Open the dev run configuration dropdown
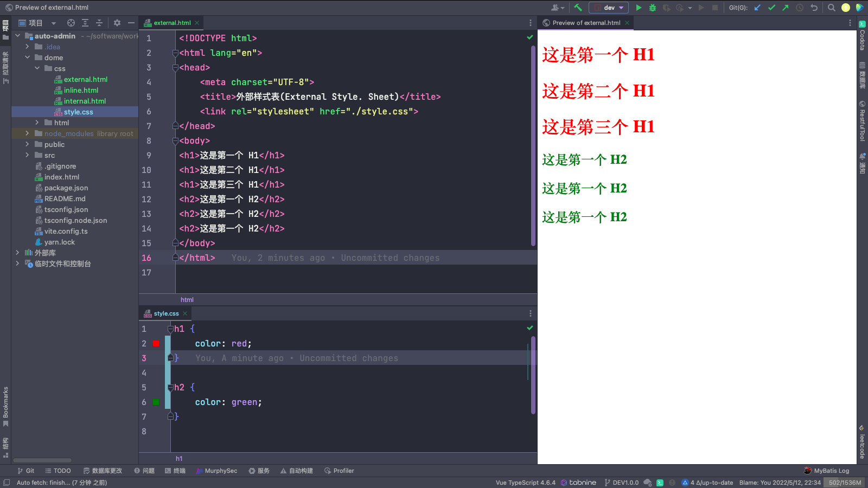The width and height of the screenshot is (868, 488). coord(609,8)
